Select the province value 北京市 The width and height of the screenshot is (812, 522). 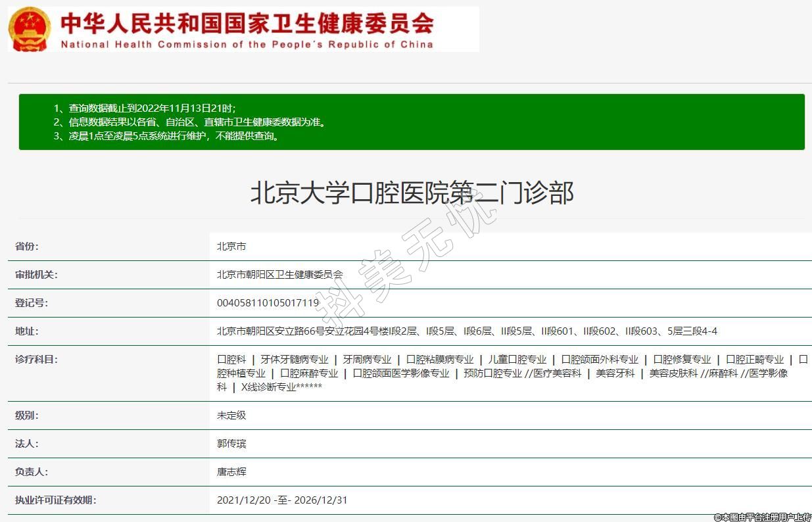pyautogui.click(x=231, y=247)
